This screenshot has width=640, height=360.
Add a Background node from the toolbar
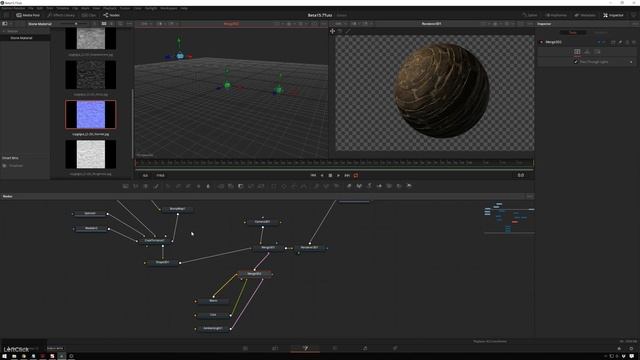pyautogui.click(x=125, y=186)
